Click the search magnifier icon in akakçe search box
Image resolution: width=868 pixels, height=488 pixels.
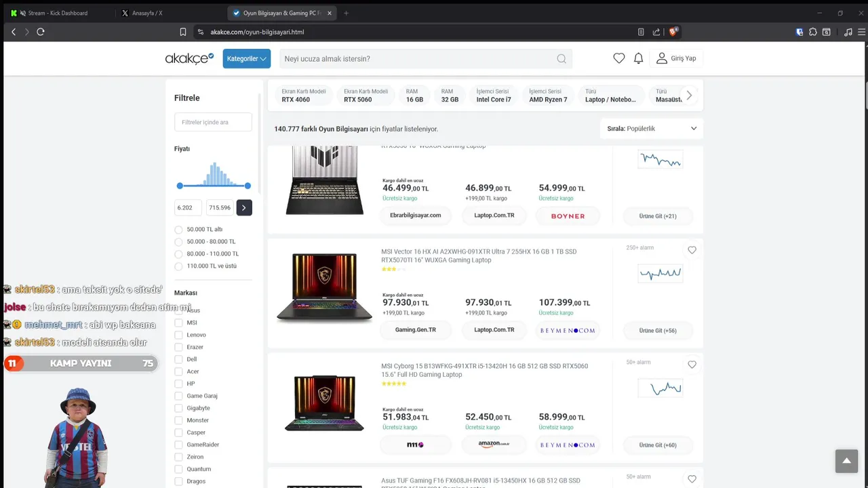point(561,59)
